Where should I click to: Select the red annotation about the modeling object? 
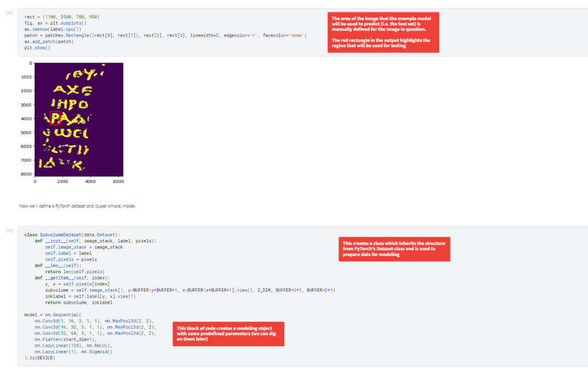[x=228, y=334]
